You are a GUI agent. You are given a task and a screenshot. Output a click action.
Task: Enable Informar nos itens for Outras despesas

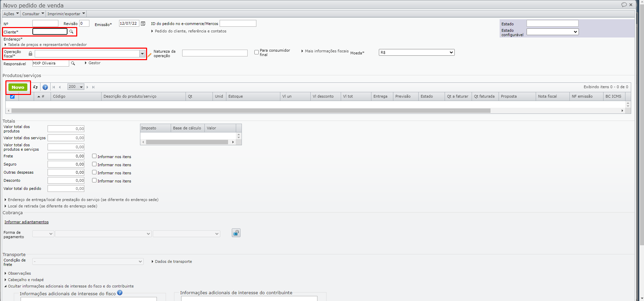point(94,172)
